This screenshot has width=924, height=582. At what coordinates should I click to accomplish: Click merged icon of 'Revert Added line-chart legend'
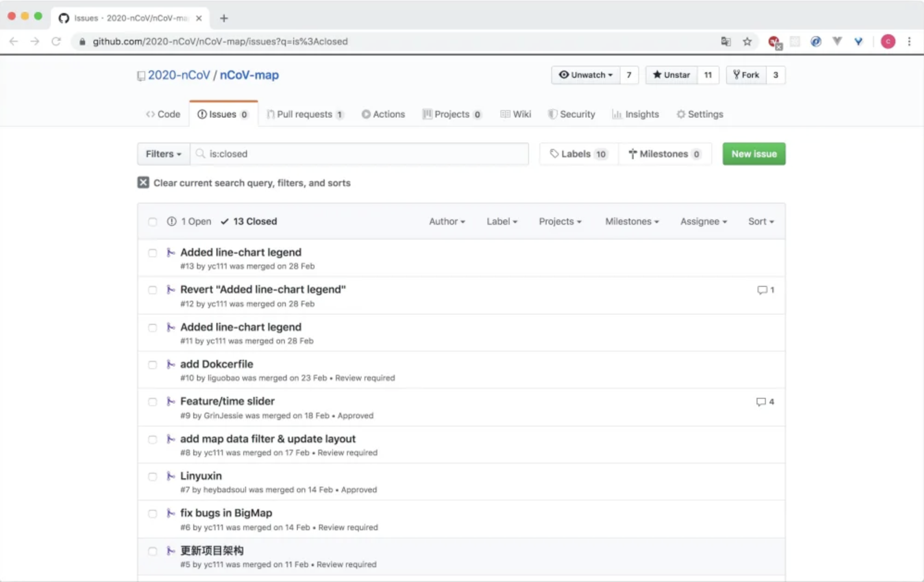pos(171,290)
